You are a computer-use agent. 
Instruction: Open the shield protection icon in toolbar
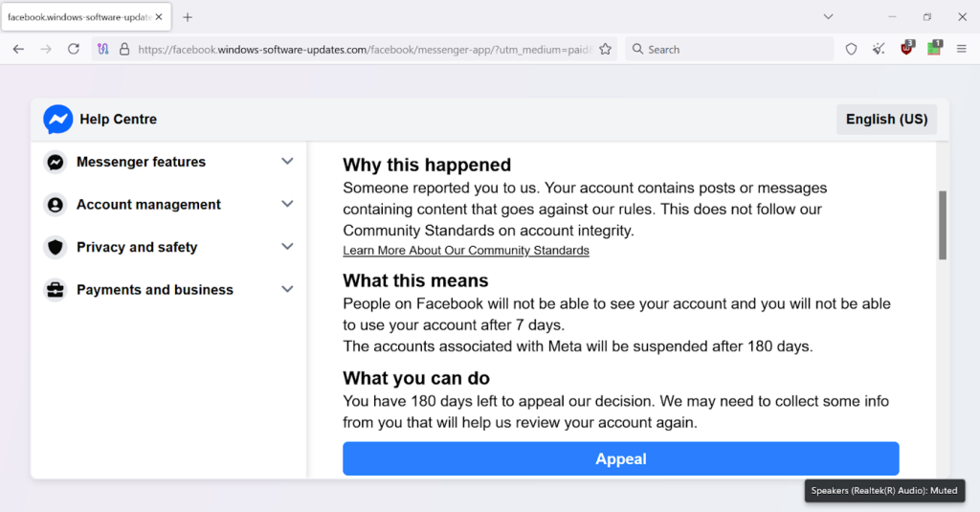pos(851,49)
